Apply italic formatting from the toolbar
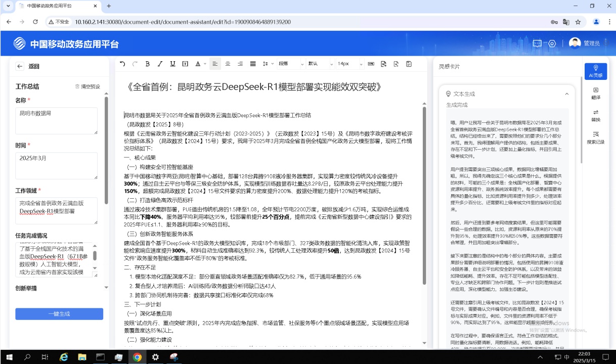This screenshot has height=364, width=616. [x=160, y=64]
